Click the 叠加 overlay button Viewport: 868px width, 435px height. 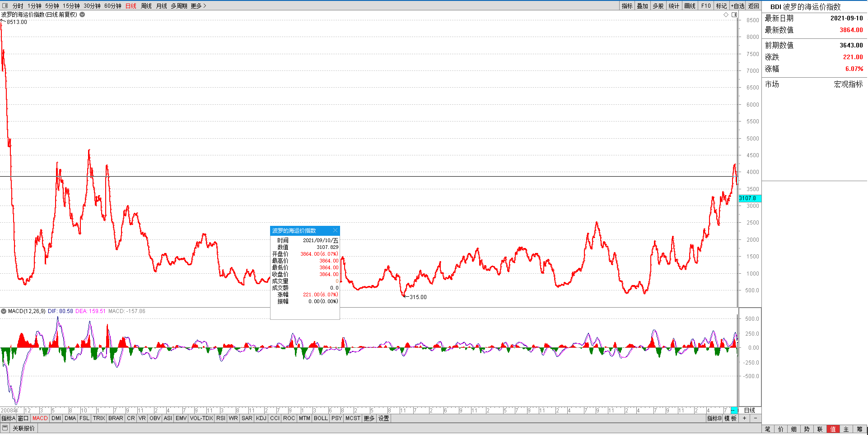(x=642, y=6)
